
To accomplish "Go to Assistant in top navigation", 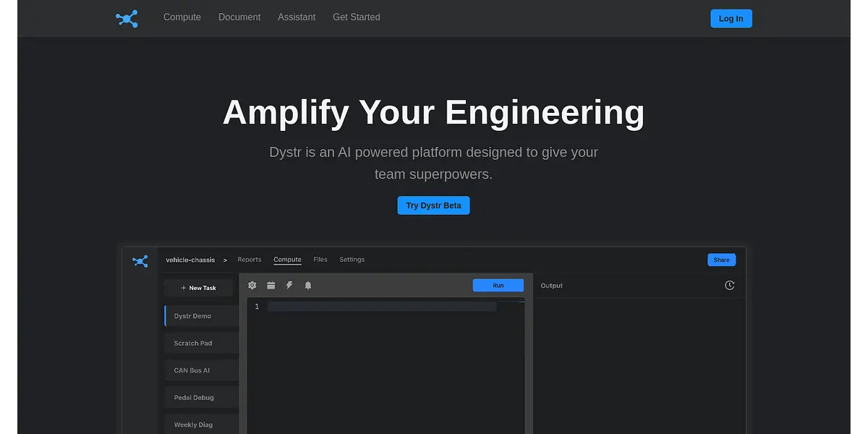I will (297, 17).
